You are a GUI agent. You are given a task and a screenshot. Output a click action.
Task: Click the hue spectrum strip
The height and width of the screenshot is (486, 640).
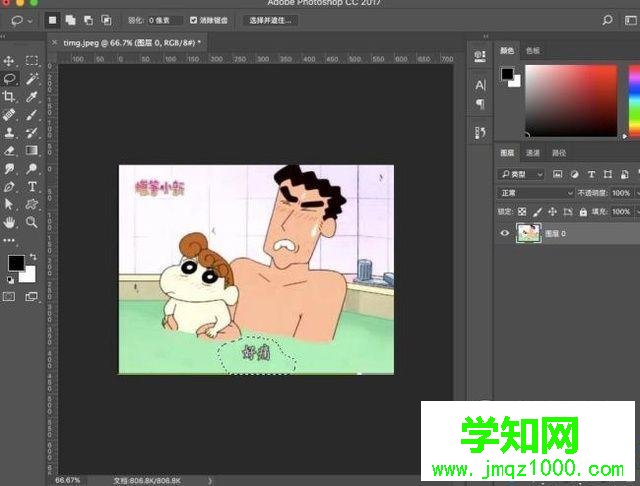[634, 101]
